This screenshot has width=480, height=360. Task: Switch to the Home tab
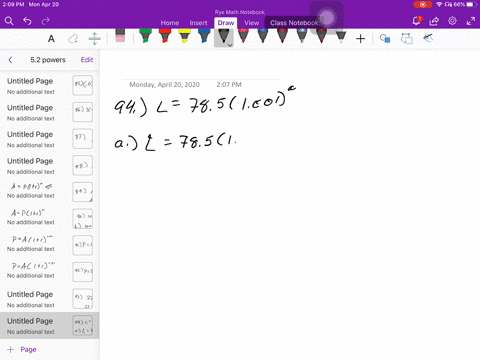(170, 23)
